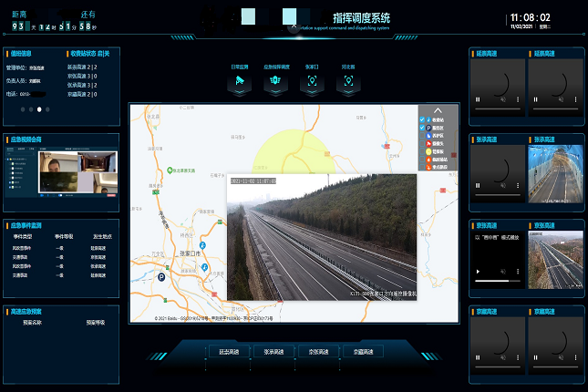
Task: Click the 预案名称 column header
Action: (x=32, y=322)
